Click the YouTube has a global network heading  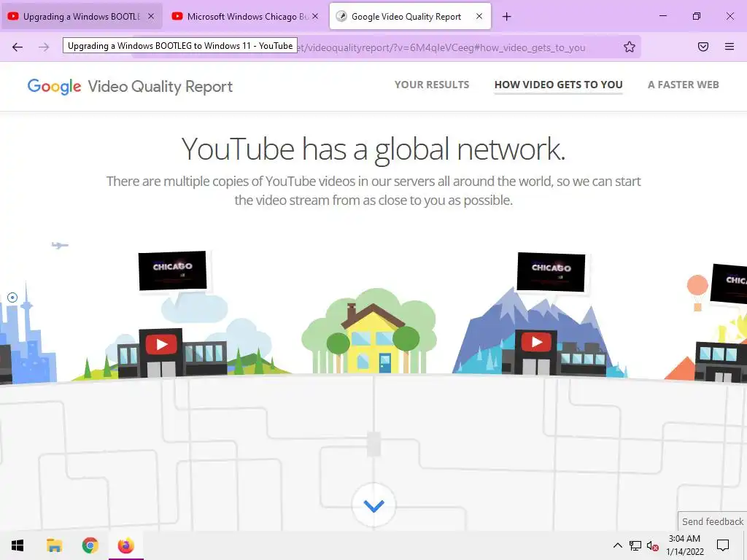click(373, 149)
